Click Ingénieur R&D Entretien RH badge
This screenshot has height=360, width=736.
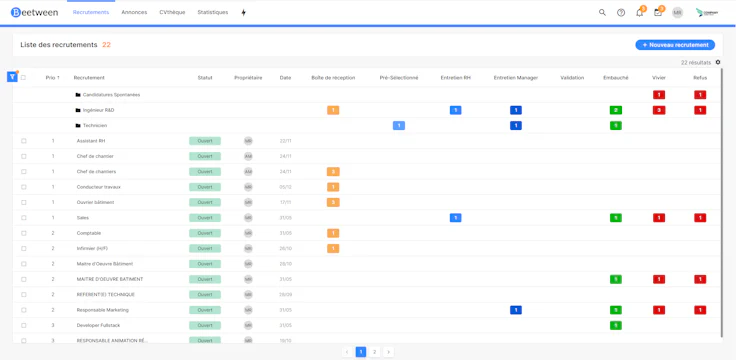[455, 110]
